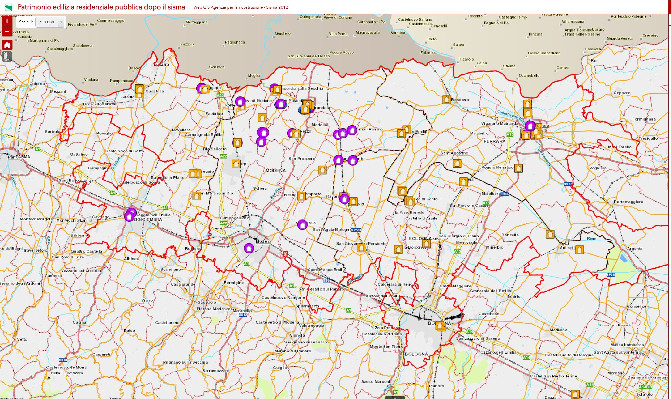Viewport: 671px width, 399px height.
Task: Zoom in using the plus button
Action: coord(7,22)
